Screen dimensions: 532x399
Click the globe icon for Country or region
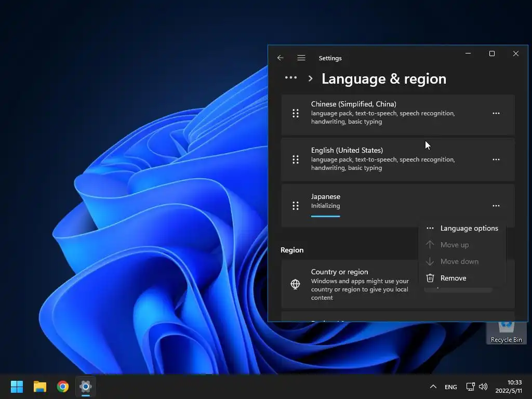pyautogui.click(x=295, y=284)
